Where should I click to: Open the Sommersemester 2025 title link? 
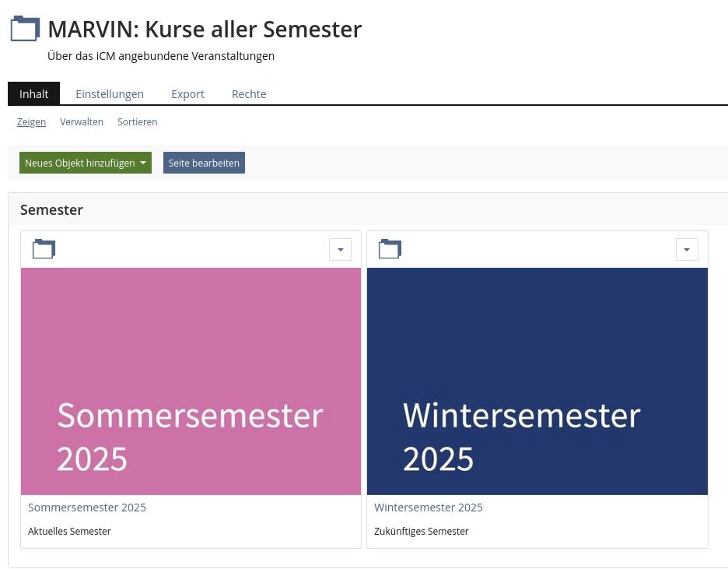(87, 508)
